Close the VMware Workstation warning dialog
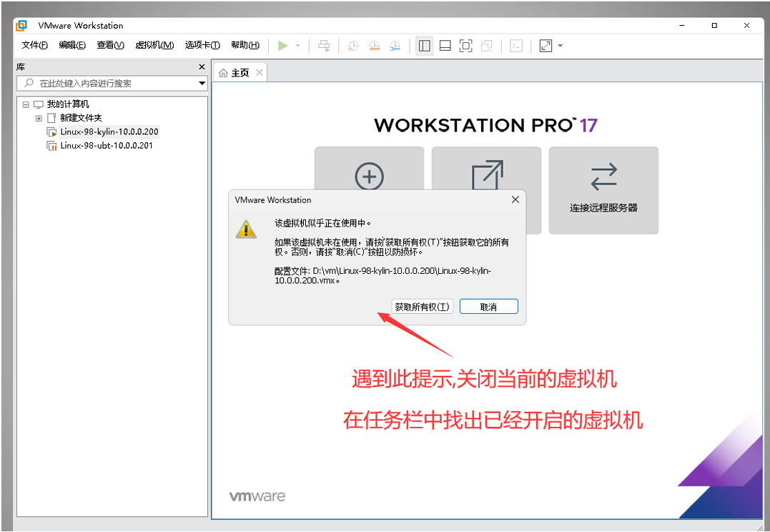770x532 pixels. (515, 199)
